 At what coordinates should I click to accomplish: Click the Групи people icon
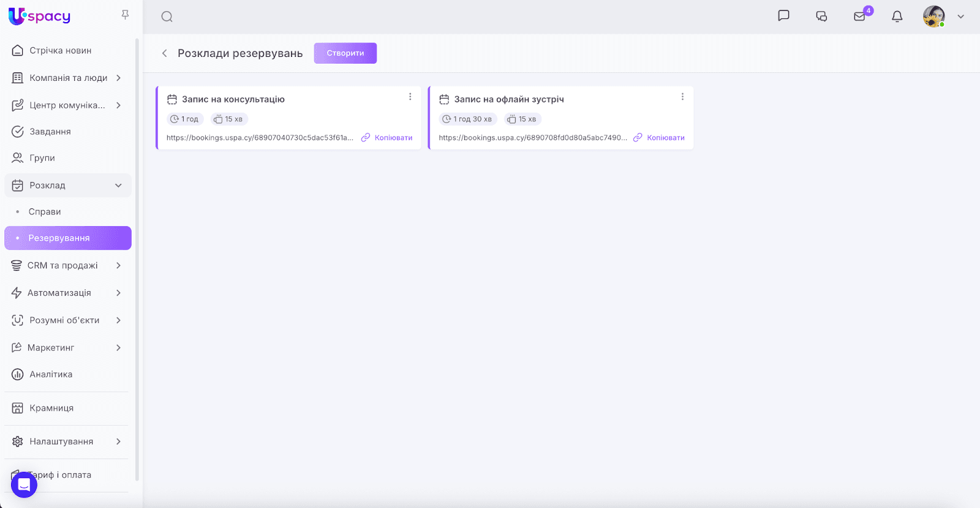[x=18, y=158]
